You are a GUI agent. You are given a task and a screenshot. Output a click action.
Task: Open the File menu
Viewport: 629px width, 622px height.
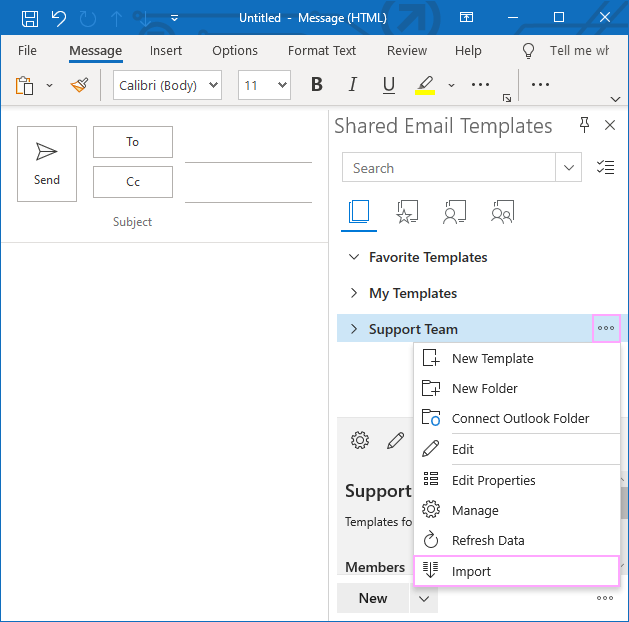pos(27,51)
